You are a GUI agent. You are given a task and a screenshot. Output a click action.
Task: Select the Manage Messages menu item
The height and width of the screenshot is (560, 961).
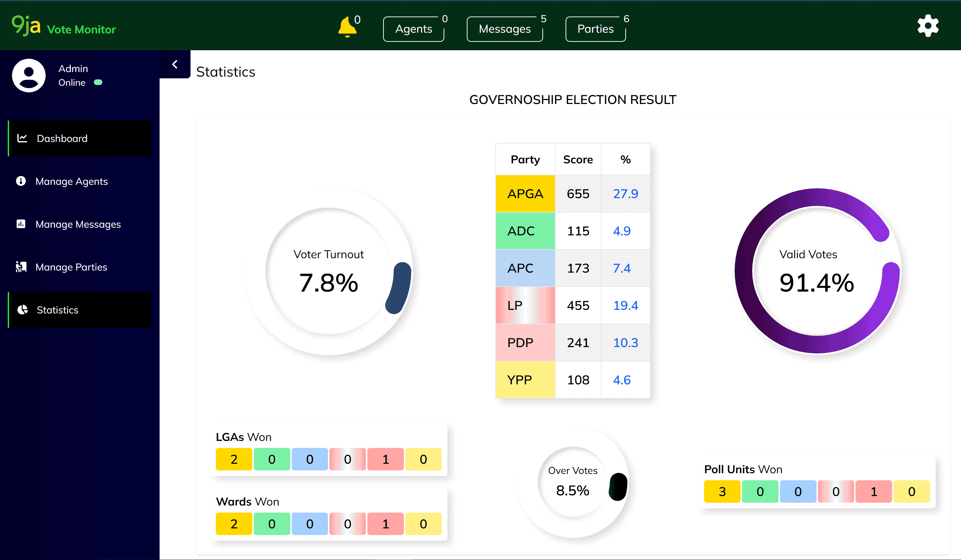pyautogui.click(x=78, y=224)
